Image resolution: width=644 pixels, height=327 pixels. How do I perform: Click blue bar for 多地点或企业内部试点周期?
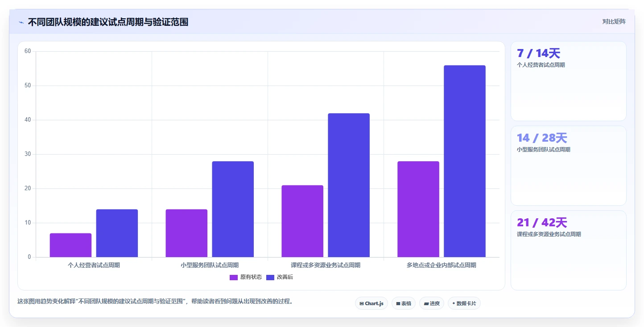(465, 161)
